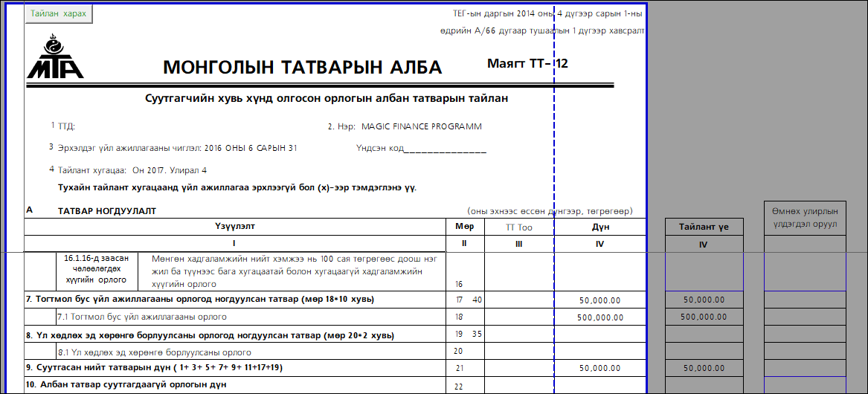Click the MTA logo image
868x394 pixels.
[55, 57]
